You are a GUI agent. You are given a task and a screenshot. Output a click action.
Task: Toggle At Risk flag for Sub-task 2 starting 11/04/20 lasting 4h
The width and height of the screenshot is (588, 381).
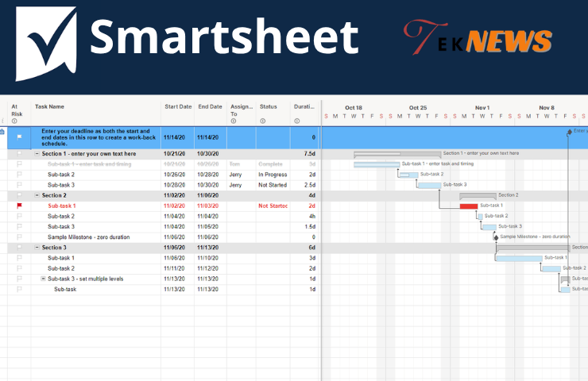point(20,216)
